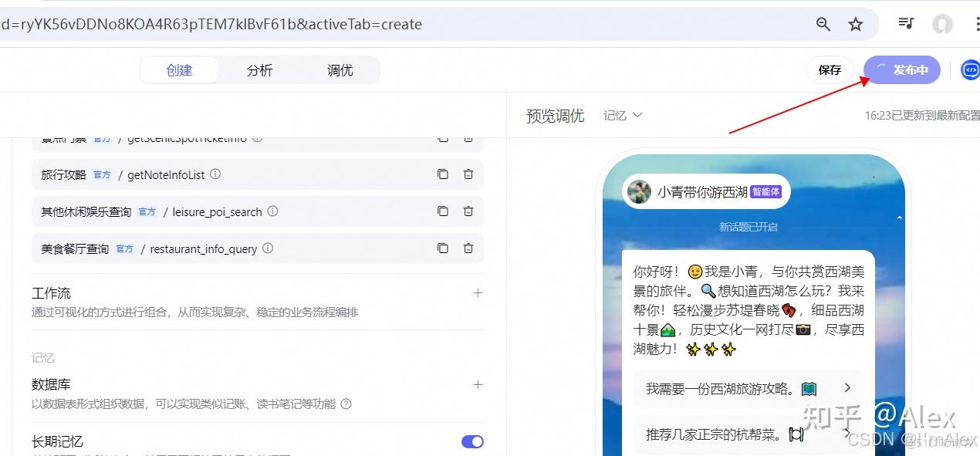Open help icon beside 数据库 description
980x456 pixels.
[346, 404]
